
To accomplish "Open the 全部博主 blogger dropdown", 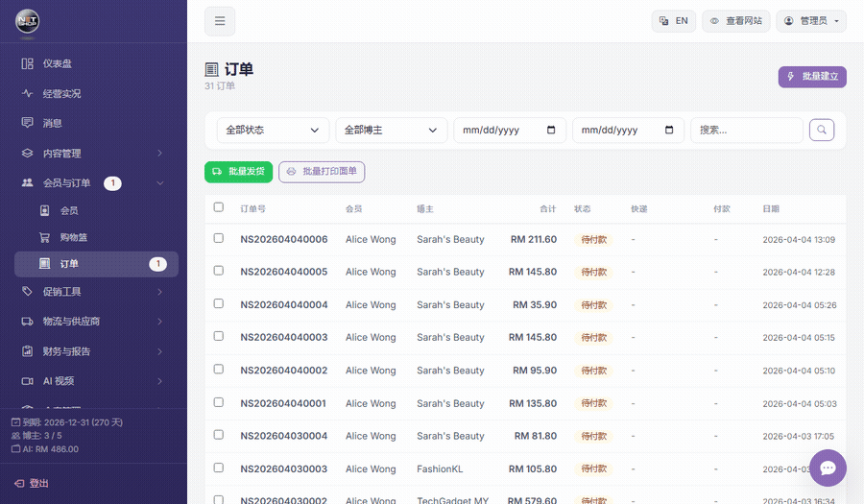I will click(x=392, y=130).
